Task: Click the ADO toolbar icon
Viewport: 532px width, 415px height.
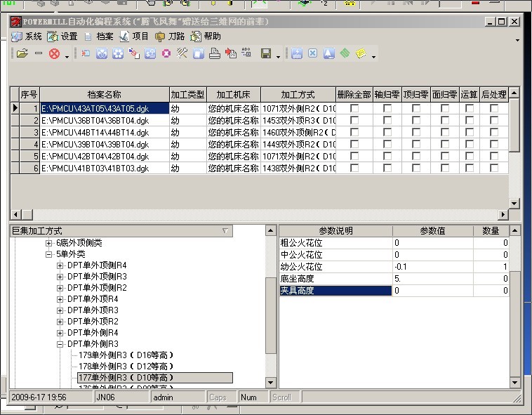Action: point(246,53)
